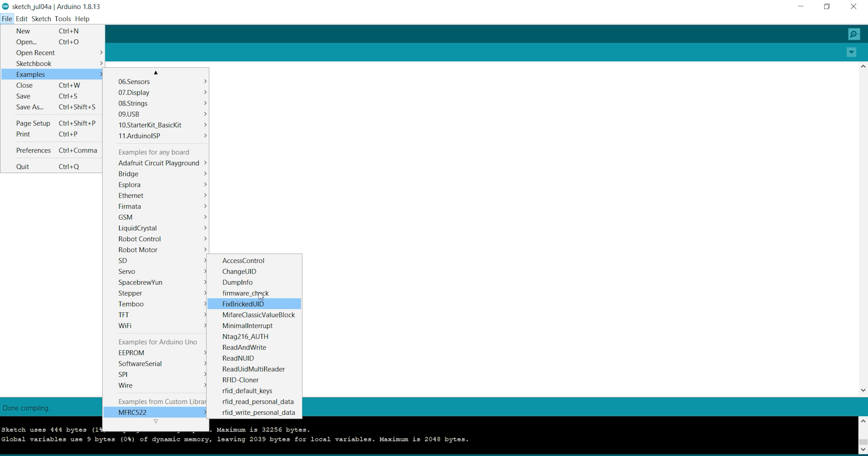The height and width of the screenshot is (456, 868).
Task: Click the tab dropdown arrow icon
Action: coord(851,52)
